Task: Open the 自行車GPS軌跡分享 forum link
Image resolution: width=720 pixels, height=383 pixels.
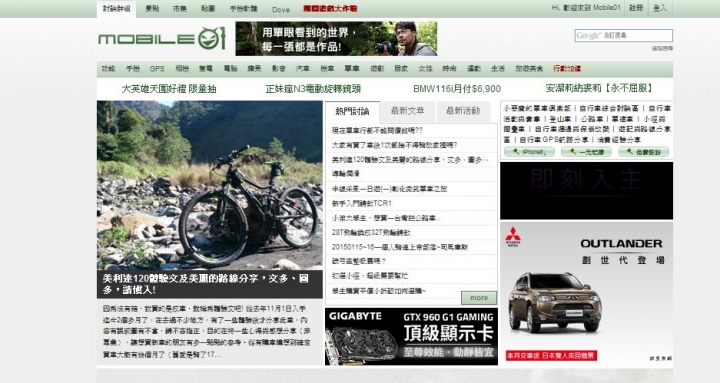Action: (554, 140)
